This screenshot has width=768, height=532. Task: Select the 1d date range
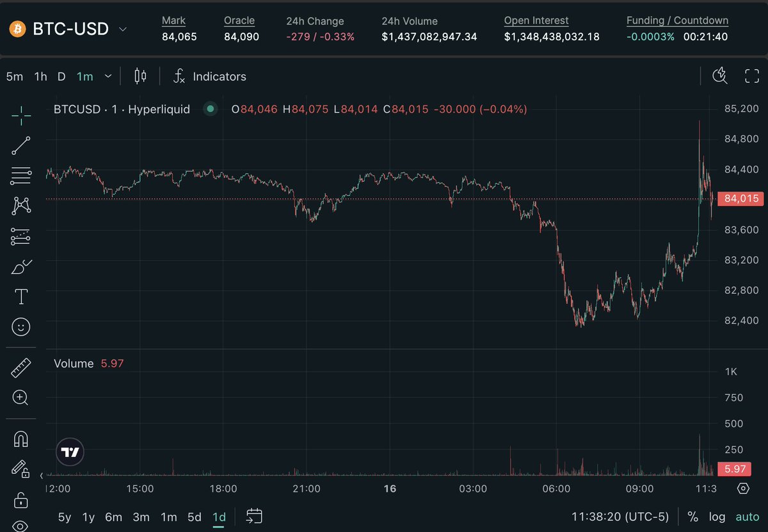pyautogui.click(x=219, y=517)
